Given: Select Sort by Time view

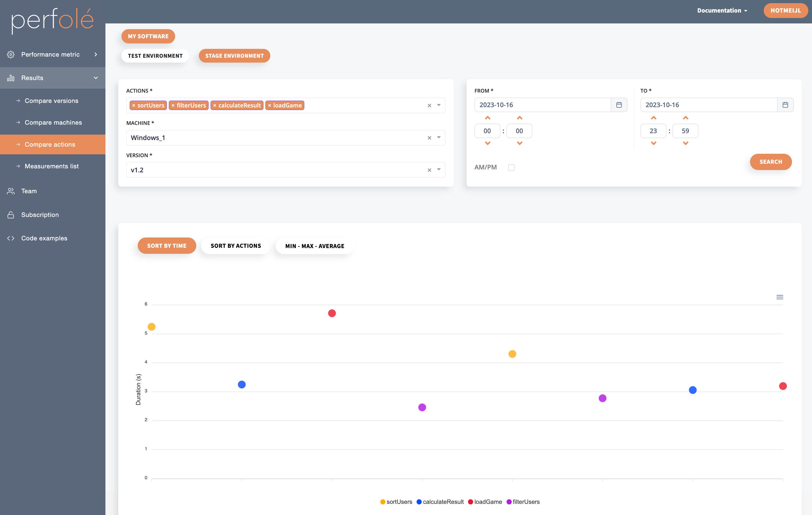Looking at the screenshot, I should pos(167,246).
